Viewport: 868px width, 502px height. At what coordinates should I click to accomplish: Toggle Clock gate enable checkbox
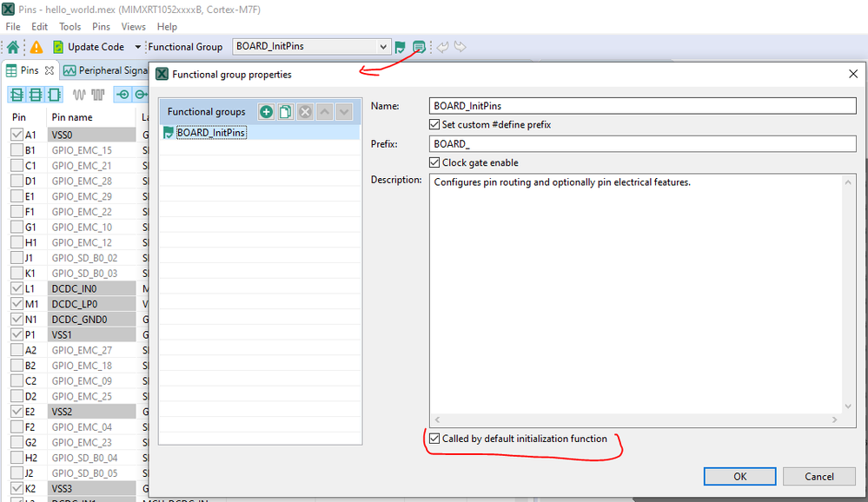(434, 162)
